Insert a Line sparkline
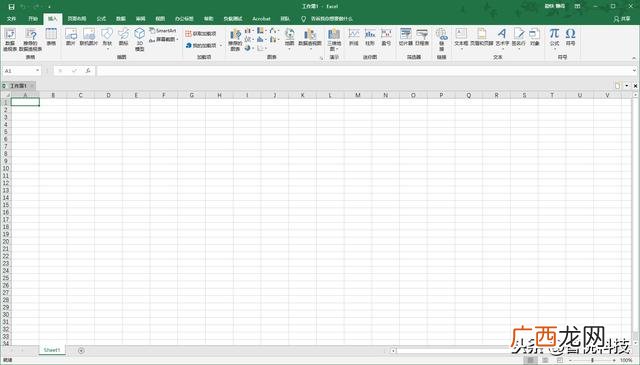This screenshot has width=640, height=365. point(354,37)
